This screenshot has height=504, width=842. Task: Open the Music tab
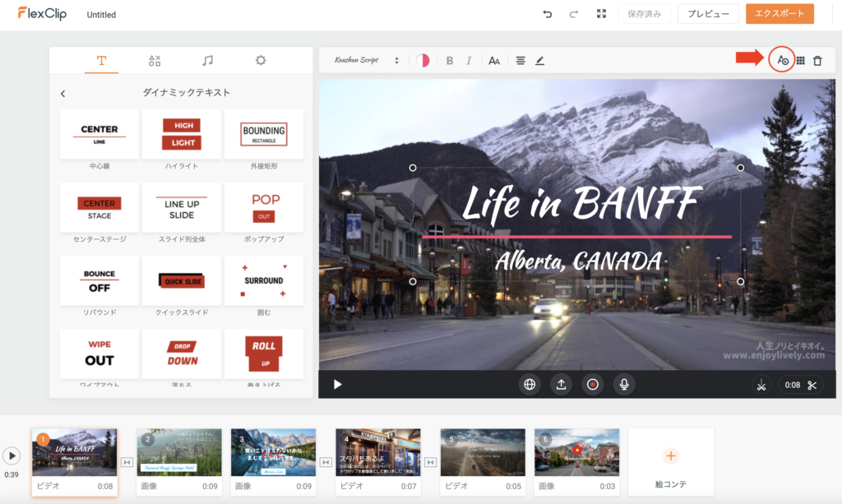pyautogui.click(x=208, y=61)
